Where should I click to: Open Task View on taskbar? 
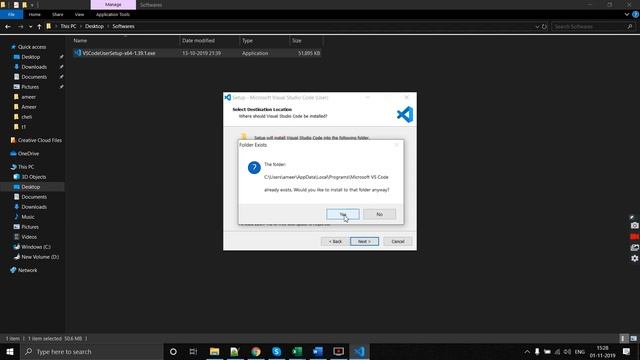coord(193,351)
